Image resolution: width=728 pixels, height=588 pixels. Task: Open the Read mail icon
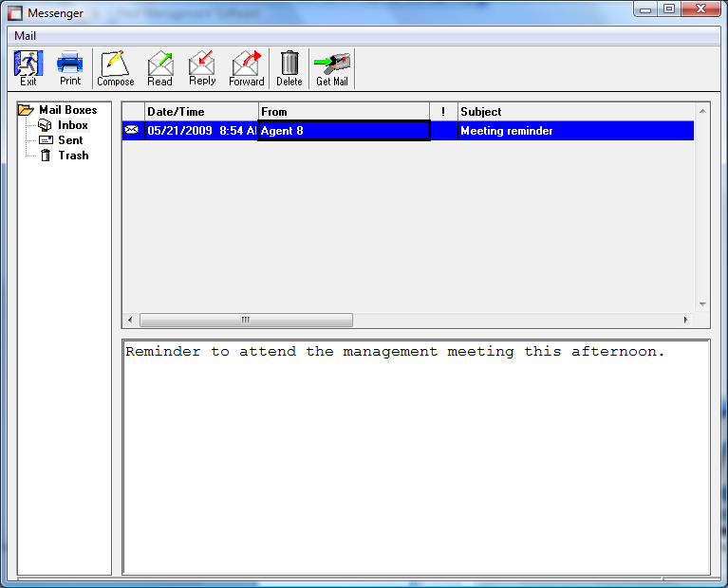point(159,67)
